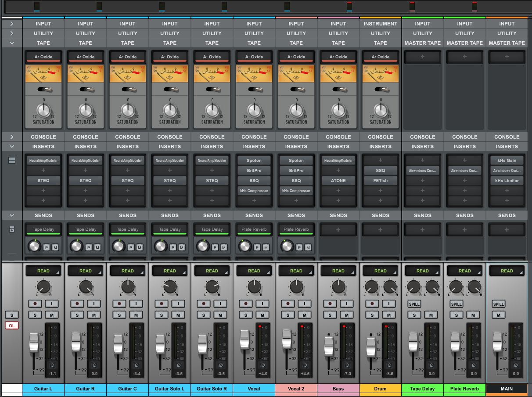
Task: Open the FETish insert on Drum
Action: point(381,181)
